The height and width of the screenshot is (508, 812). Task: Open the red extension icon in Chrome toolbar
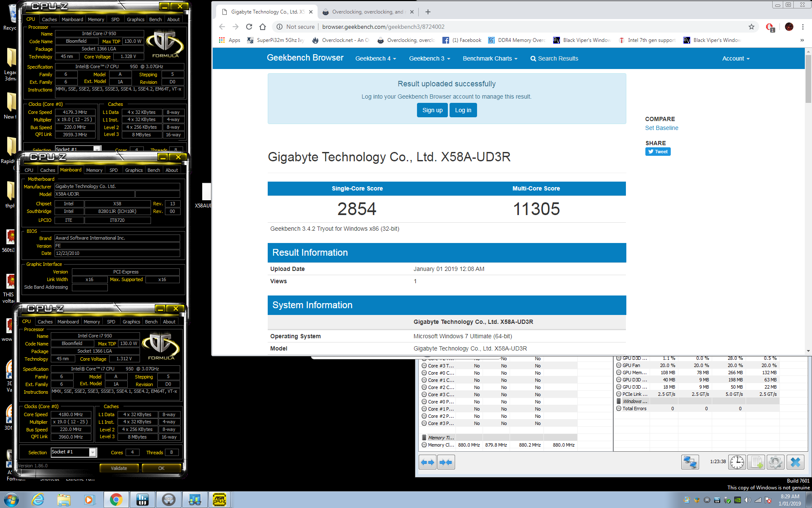(x=770, y=27)
